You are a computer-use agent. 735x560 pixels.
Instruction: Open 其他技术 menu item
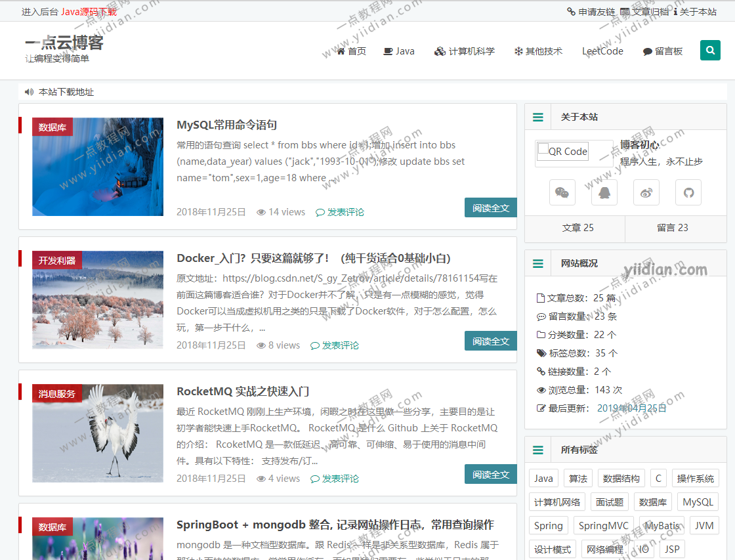pos(538,51)
